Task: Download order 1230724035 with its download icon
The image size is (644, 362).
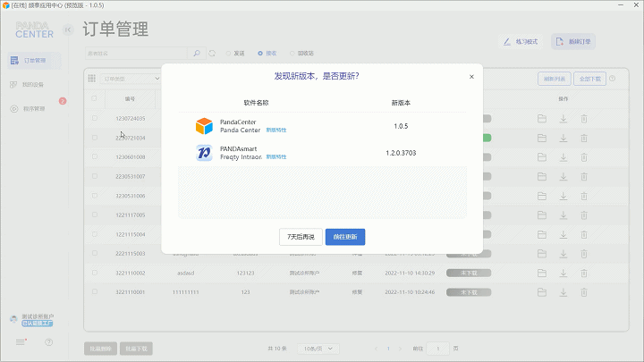Action: (563, 119)
